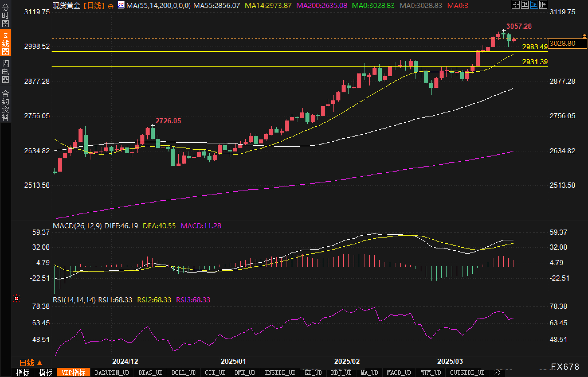Click the chart shift-right arrow icon

543,5
